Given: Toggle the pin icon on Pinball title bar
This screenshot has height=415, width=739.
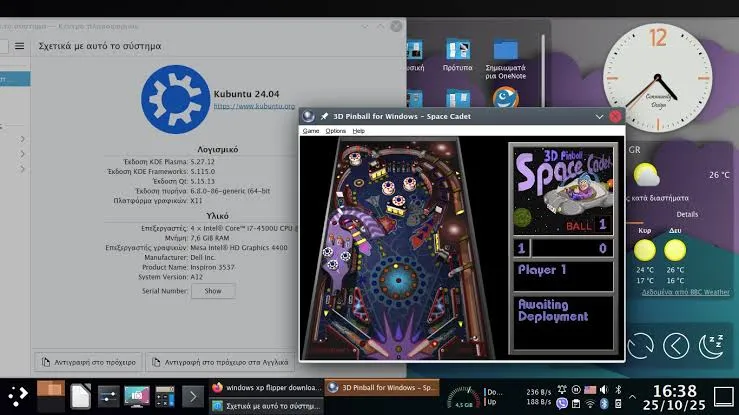Looking at the screenshot, I should 324,116.
